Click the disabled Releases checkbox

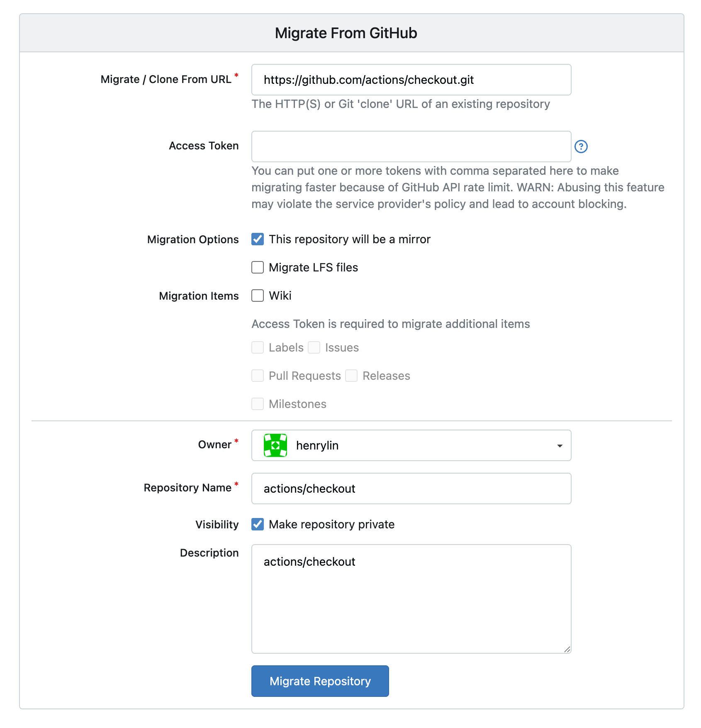click(x=351, y=376)
